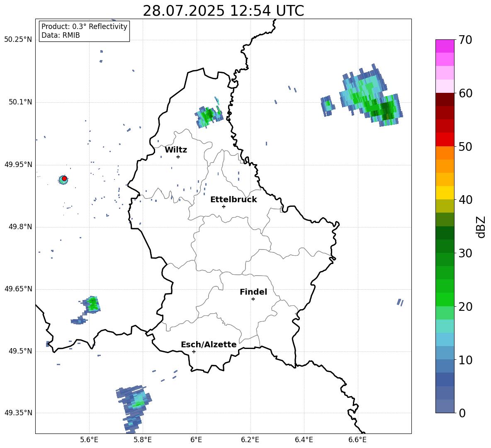
Task: Click the 6.2°E longitude label
Action: pyautogui.click(x=250, y=440)
